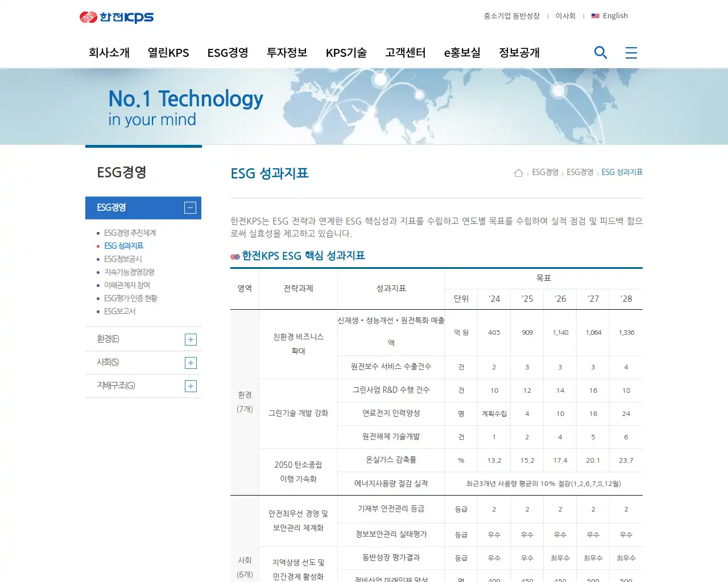Click the ESG 성과지표 breadcrumb entry
Viewport: 728px width, 582px height.
pos(622,172)
